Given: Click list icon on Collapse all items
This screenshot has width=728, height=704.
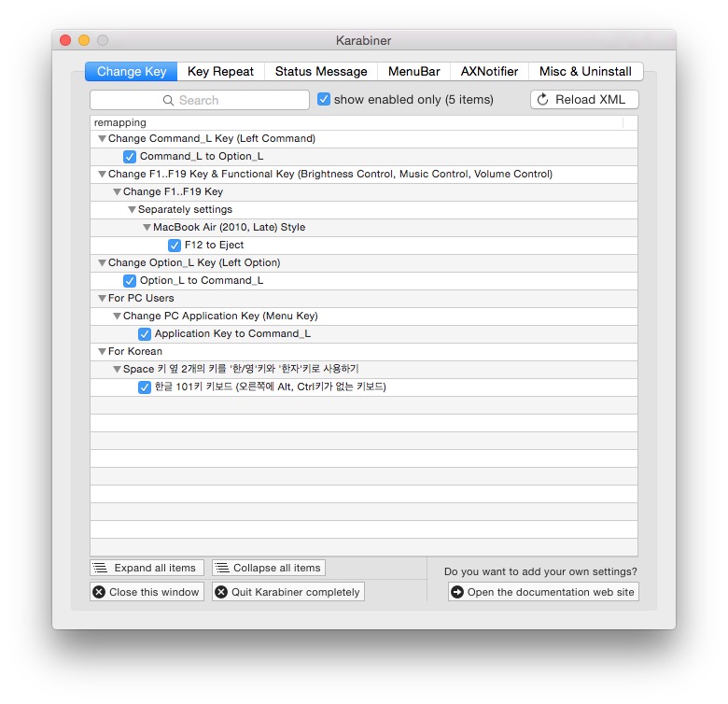Looking at the screenshot, I should pos(222,568).
